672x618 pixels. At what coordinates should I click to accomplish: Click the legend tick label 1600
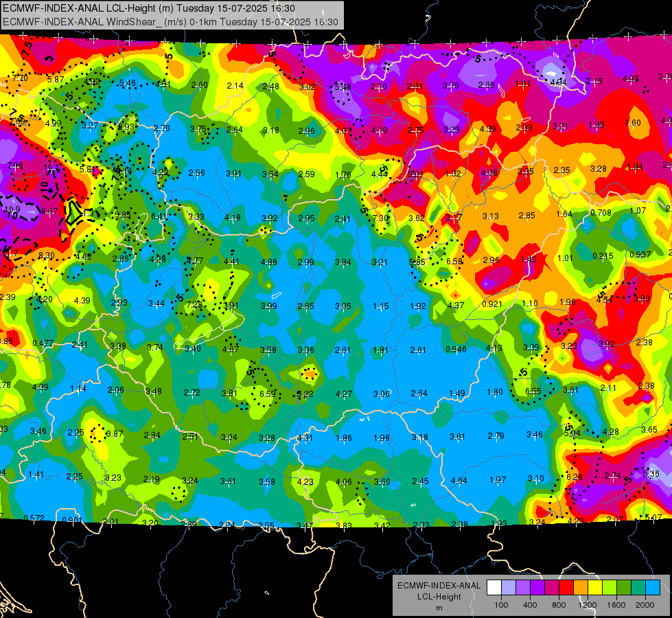tap(616, 605)
